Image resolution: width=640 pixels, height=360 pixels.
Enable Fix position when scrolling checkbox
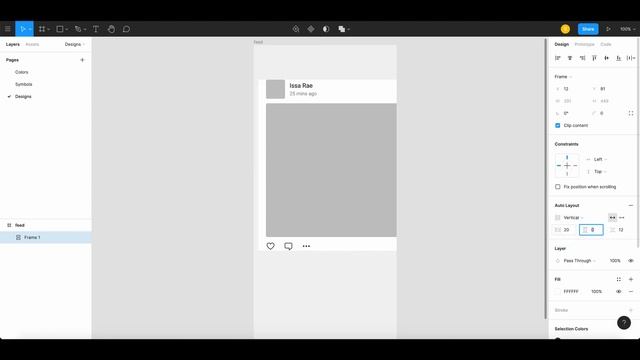558,187
